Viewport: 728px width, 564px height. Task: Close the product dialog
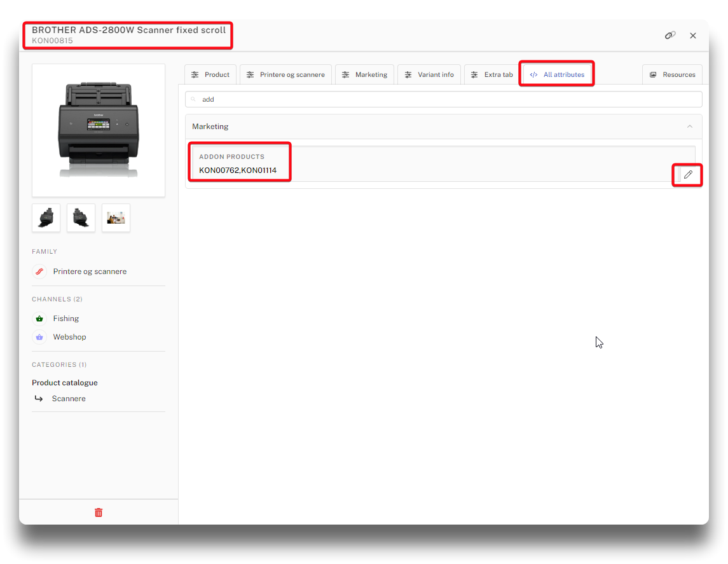pyautogui.click(x=693, y=36)
